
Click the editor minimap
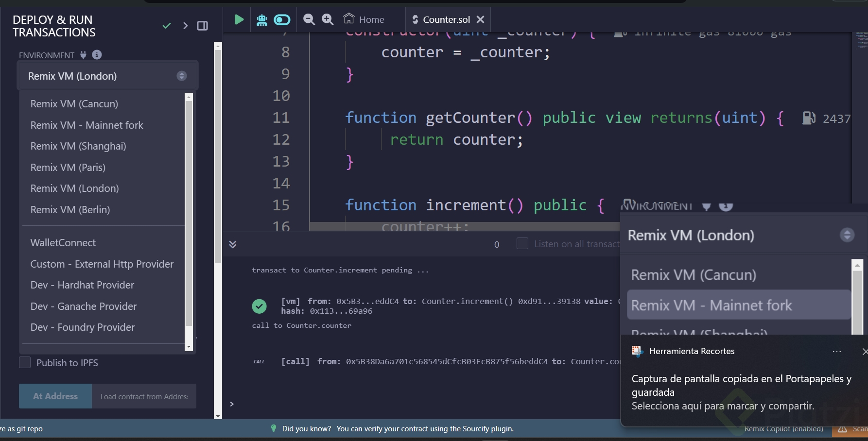861,41
